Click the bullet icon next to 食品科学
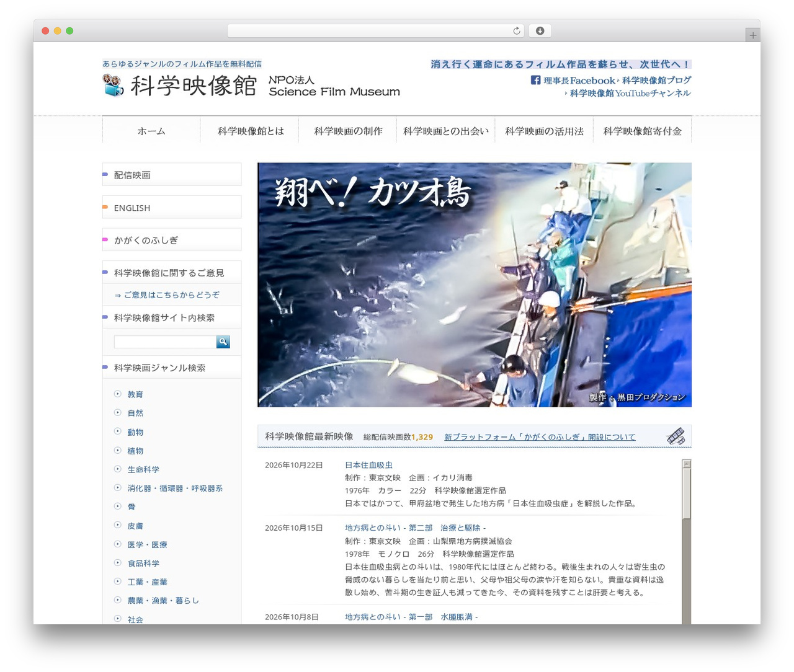Screen dimensions: 794x672 [x=118, y=562]
